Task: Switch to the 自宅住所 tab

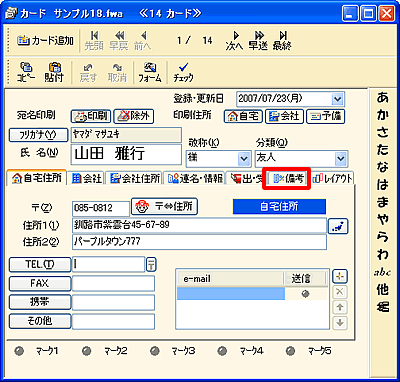Action: 37,178
